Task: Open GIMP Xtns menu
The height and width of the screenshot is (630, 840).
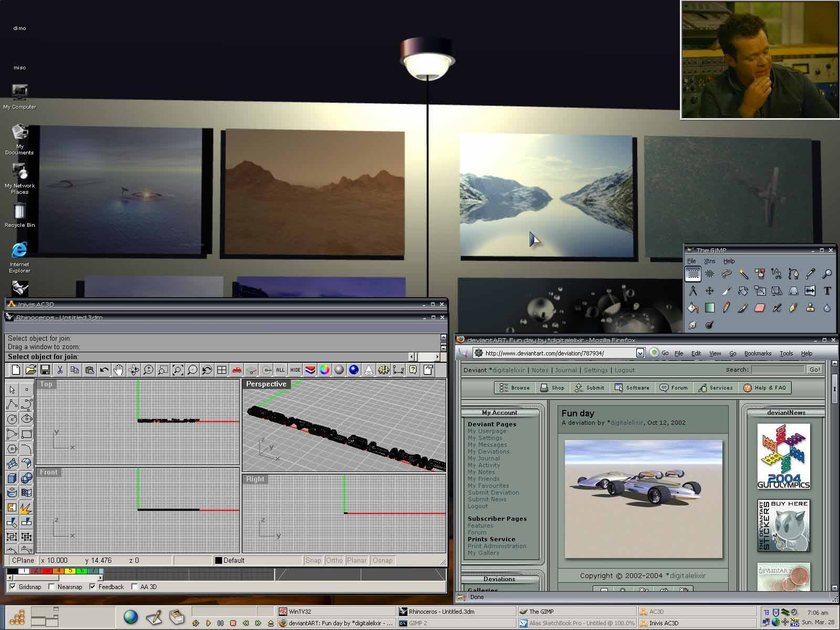Action: [x=709, y=261]
